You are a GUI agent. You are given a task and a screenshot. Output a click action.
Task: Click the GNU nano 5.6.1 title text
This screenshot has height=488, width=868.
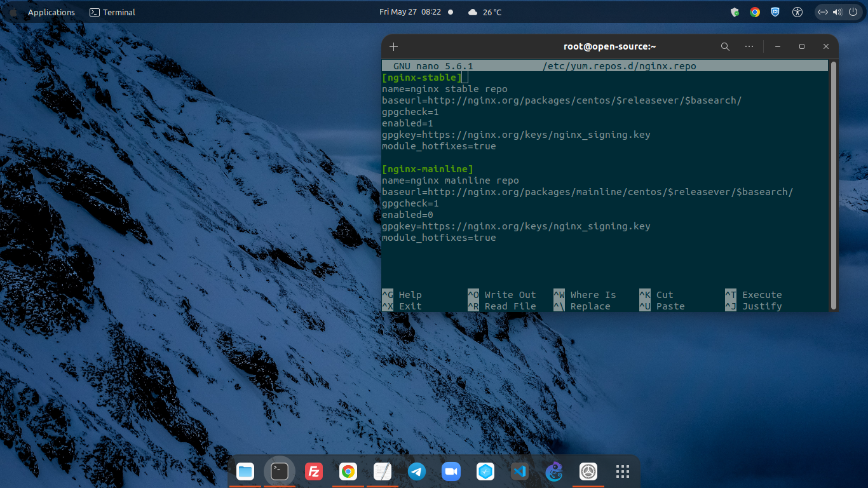pyautogui.click(x=433, y=66)
